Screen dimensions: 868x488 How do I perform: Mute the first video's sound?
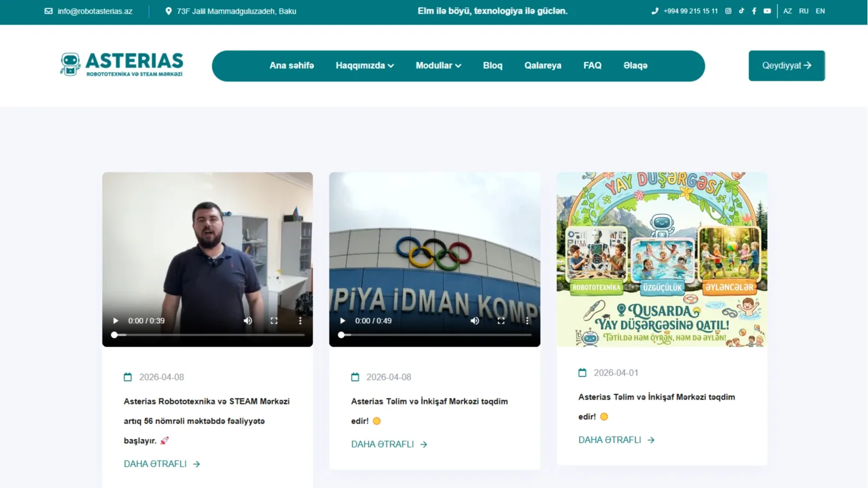pos(248,321)
